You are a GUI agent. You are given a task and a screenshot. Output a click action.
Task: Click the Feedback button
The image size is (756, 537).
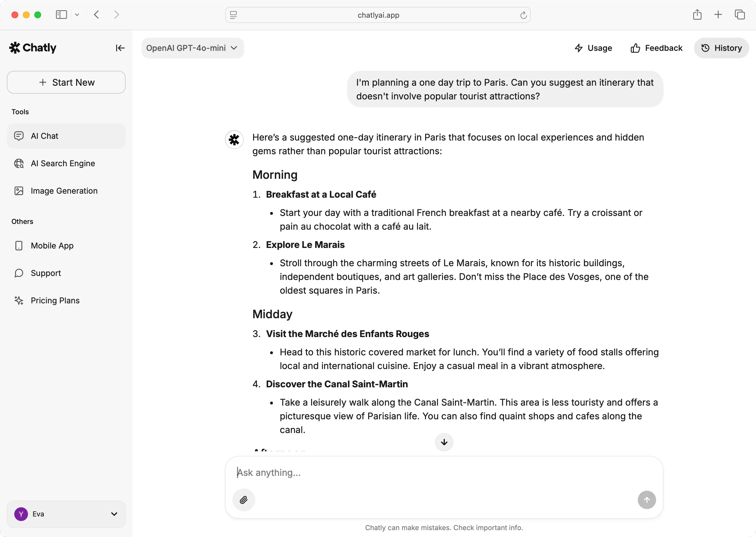(656, 48)
